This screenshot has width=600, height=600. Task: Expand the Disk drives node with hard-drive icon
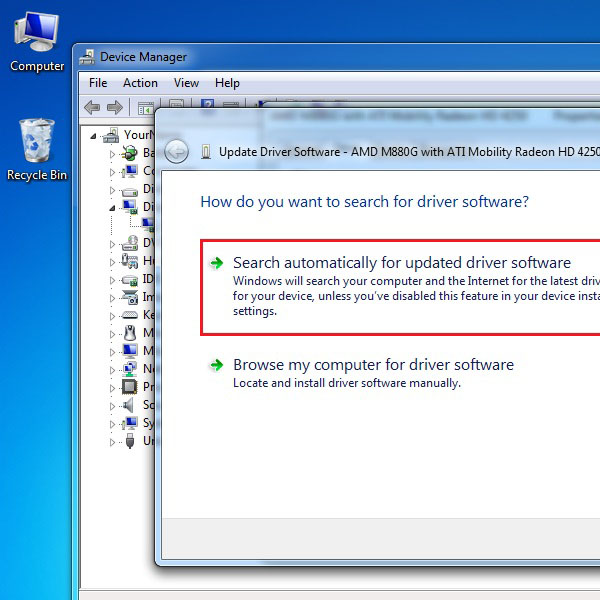tap(112, 190)
